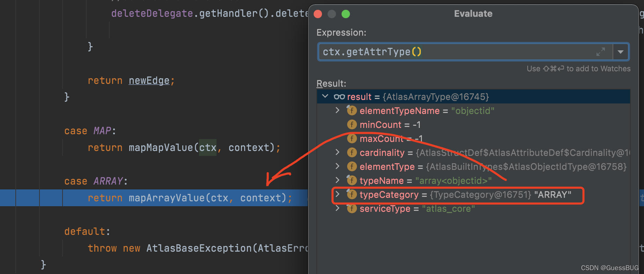
Task: Click AtlasBaseException in the throw statement
Action: click(x=199, y=248)
